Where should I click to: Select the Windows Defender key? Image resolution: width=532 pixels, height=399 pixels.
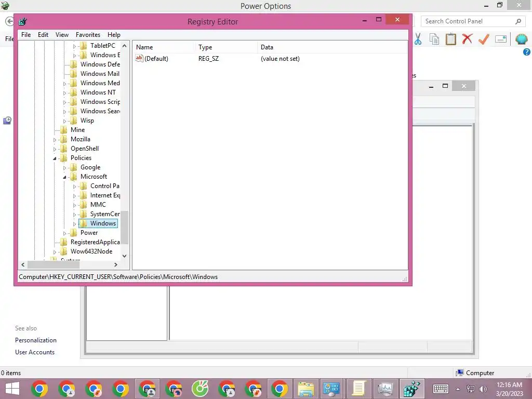tap(100, 64)
